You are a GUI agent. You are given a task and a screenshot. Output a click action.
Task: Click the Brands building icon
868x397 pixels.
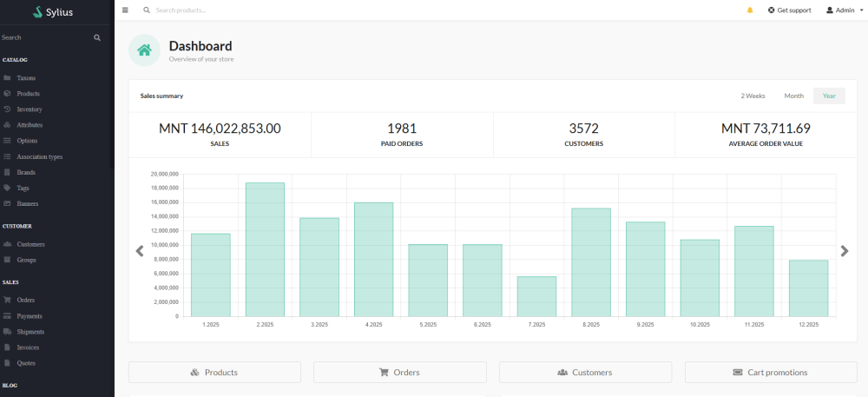[7, 172]
